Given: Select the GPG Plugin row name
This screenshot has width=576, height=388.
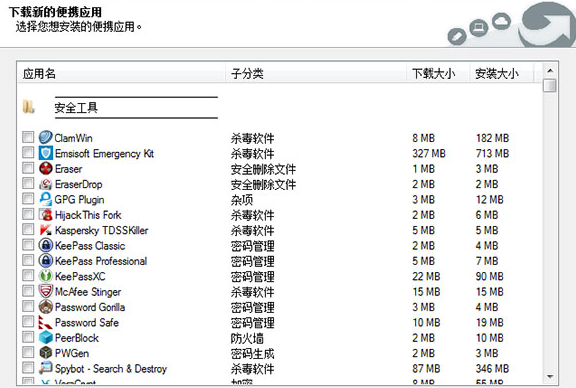Looking at the screenshot, I should click(x=79, y=200).
